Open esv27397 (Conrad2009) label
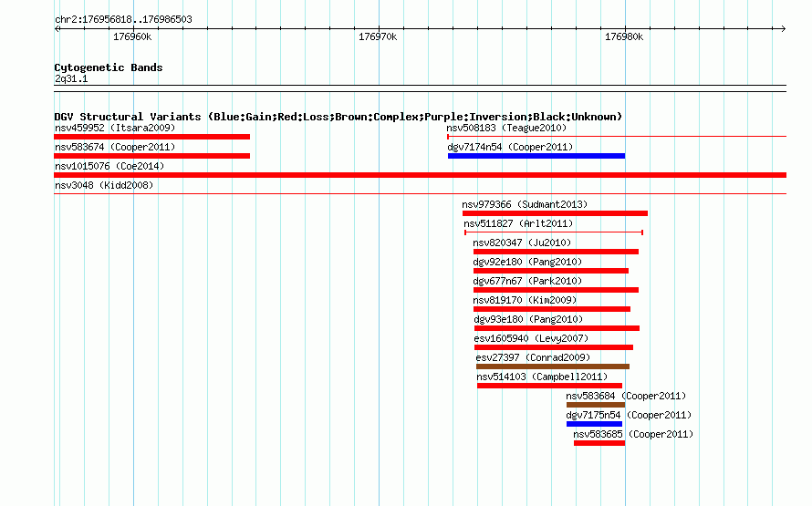812x506 pixels. [533, 357]
